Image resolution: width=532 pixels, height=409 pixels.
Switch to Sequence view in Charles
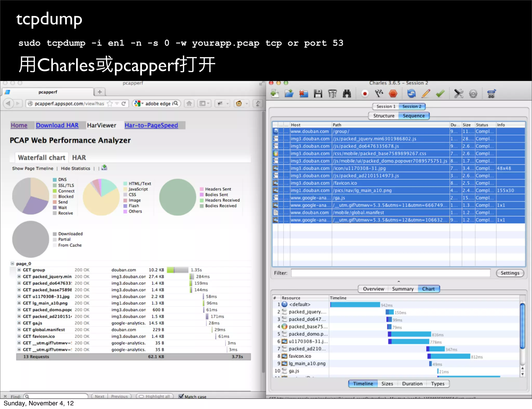pyautogui.click(x=414, y=116)
